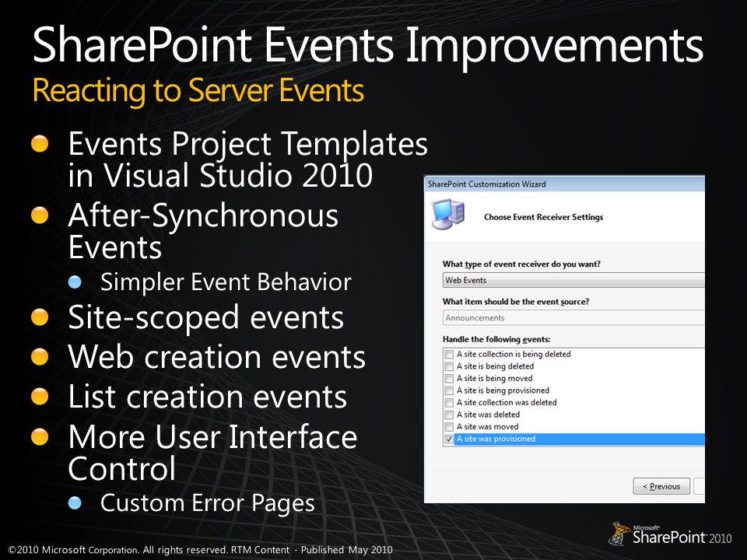Check 'A site collection was deleted'
This screenshot has width=747, height=560.
[449, 403]
